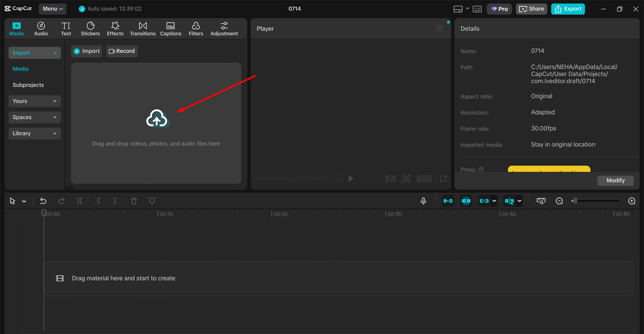Click the Delete left trim icon

pos(98,201)
